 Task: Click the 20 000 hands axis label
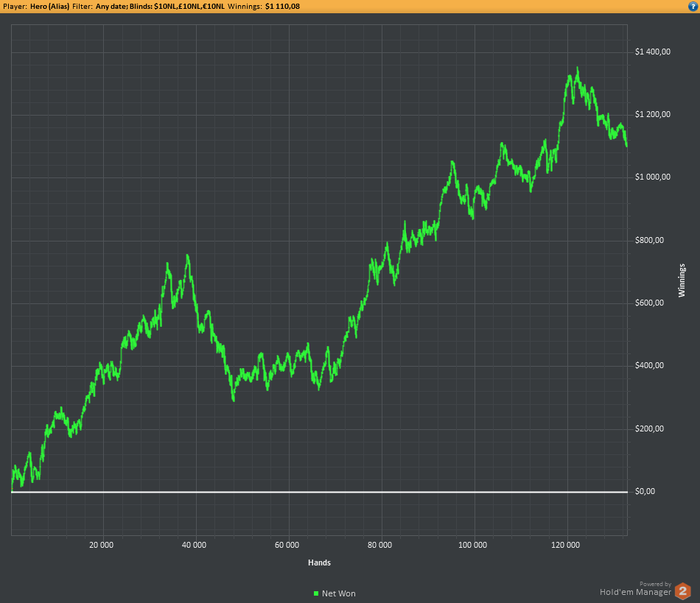102,545
